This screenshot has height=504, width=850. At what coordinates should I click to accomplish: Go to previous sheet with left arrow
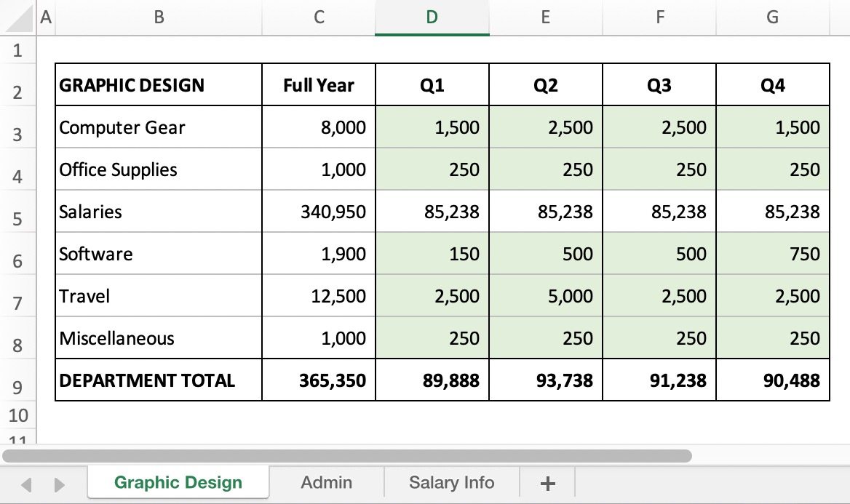point(25,484)
